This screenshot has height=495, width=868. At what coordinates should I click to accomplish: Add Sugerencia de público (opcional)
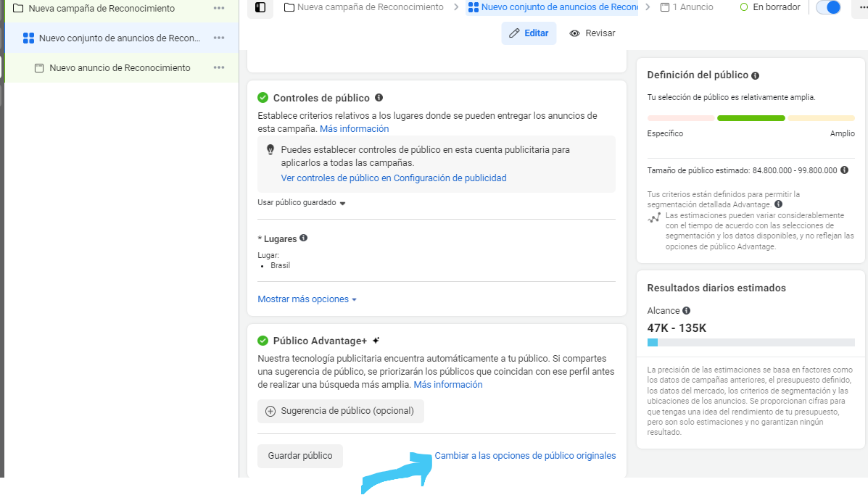coord(340,411)
